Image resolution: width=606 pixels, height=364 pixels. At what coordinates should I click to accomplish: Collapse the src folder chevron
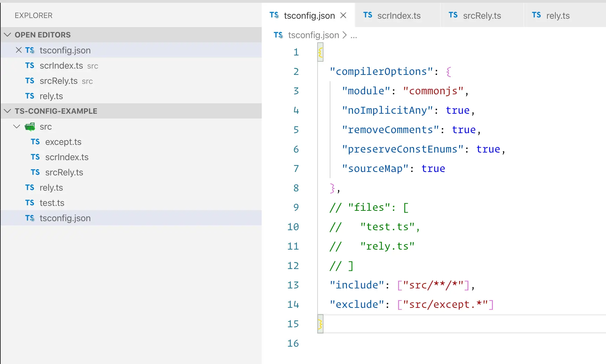point(17,127)
